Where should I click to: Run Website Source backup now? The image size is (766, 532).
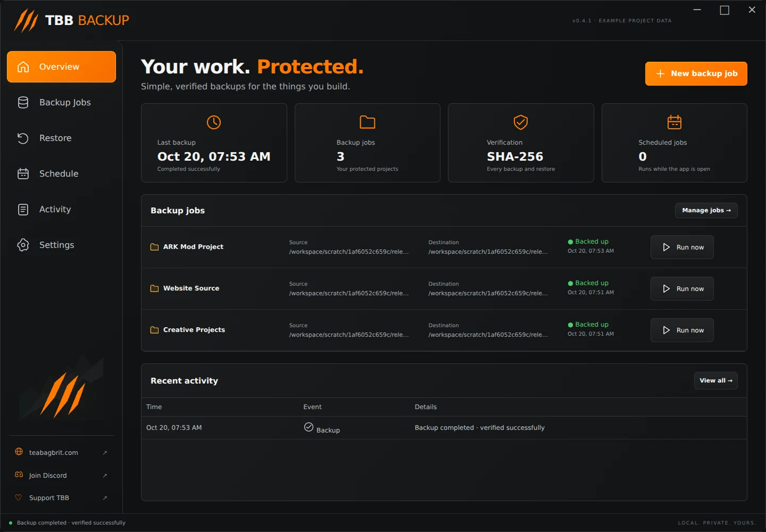pos(682,289)
